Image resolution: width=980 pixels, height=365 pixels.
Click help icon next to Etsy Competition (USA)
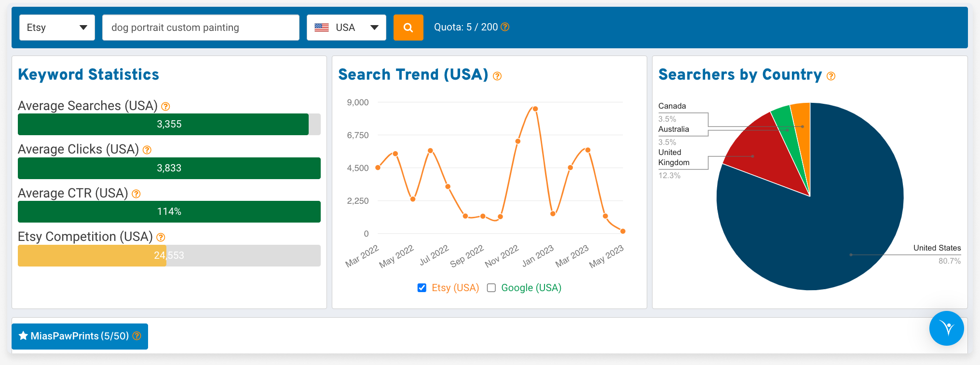[161, 237]
